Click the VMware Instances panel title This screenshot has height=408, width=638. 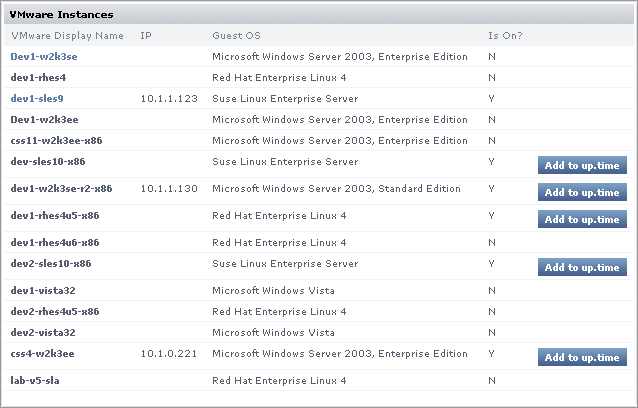click(x=61, y=15)
